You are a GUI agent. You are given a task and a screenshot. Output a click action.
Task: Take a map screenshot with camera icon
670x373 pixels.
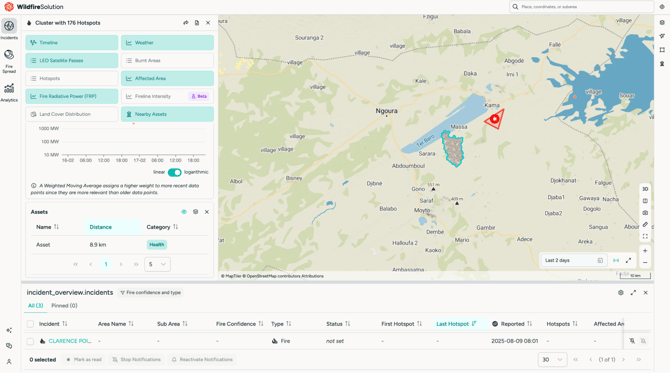click(645, 212)
